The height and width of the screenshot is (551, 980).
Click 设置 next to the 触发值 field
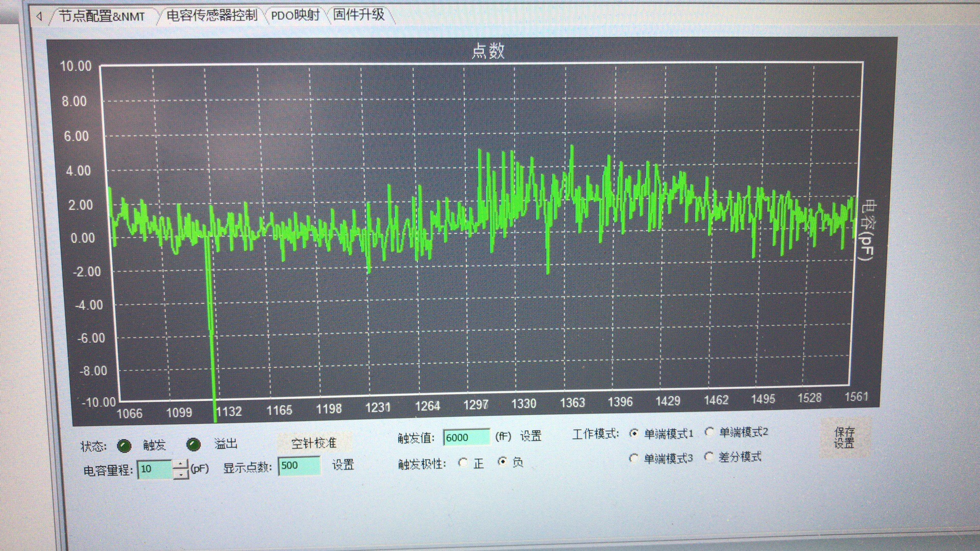(x=531, y=436)
